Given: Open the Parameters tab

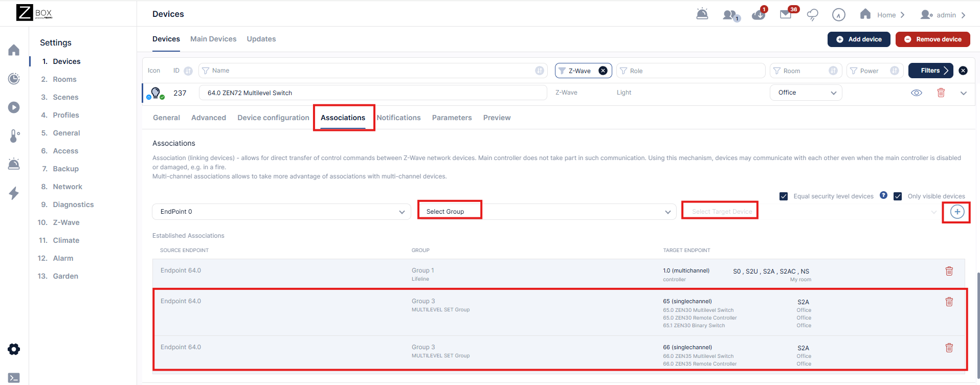Looking at the screenshot, I should (452, 118).
